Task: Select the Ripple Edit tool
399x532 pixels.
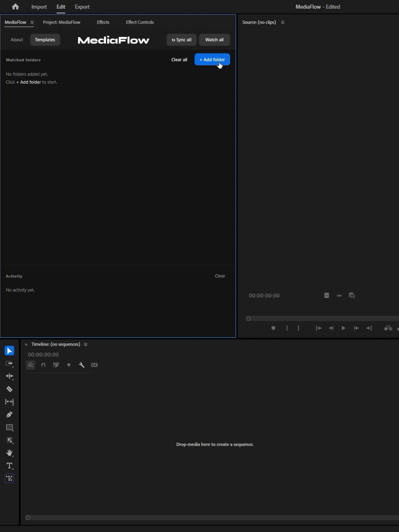Action: point(10,376)
